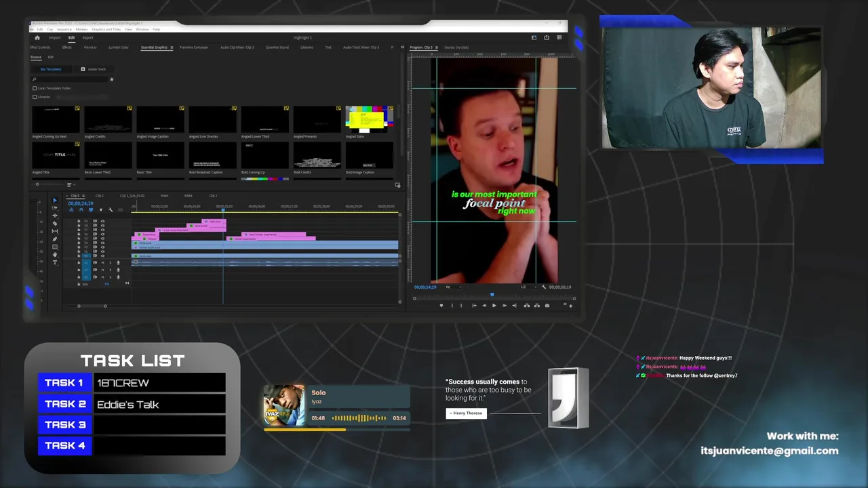Switch to Edit sub-tab in Essential Graphics
Screen dimensions: 868x488
tap(51, 57)
